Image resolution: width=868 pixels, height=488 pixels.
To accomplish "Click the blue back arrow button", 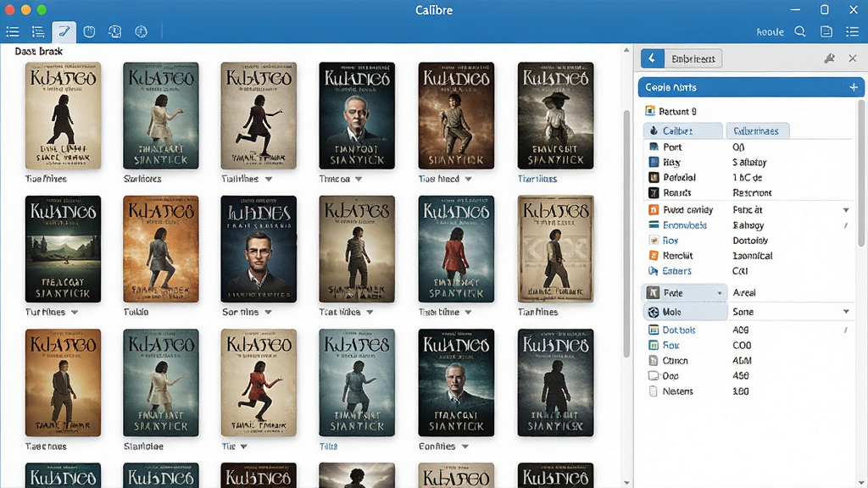I will point(652,58).
